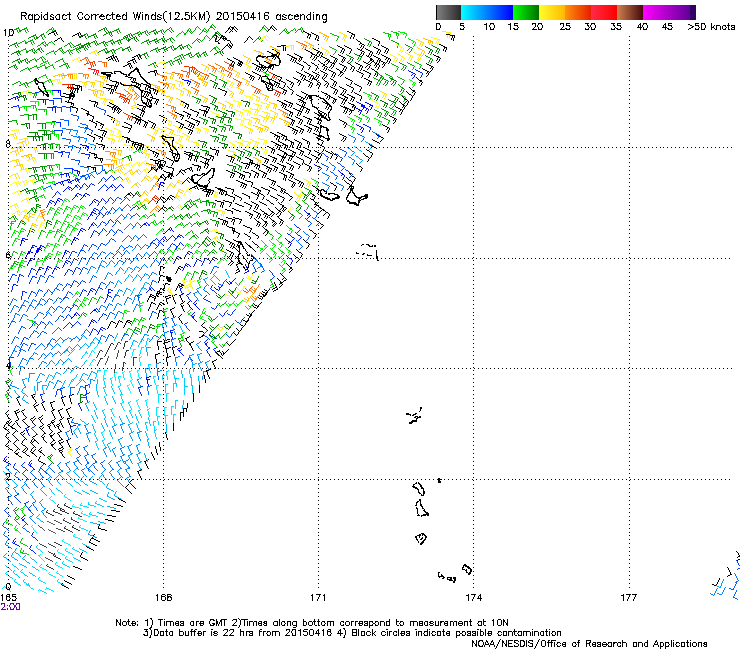Click the '20150416 ascending' date text in title

pos(272,17)
